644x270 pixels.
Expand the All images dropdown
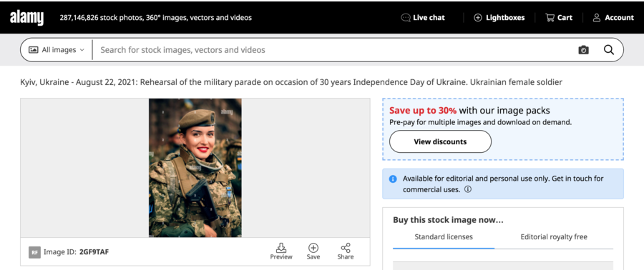click(57, 50)
